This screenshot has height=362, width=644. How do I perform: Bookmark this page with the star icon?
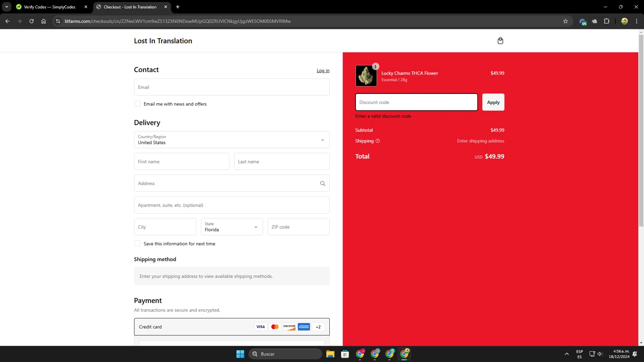coord(565,21)
